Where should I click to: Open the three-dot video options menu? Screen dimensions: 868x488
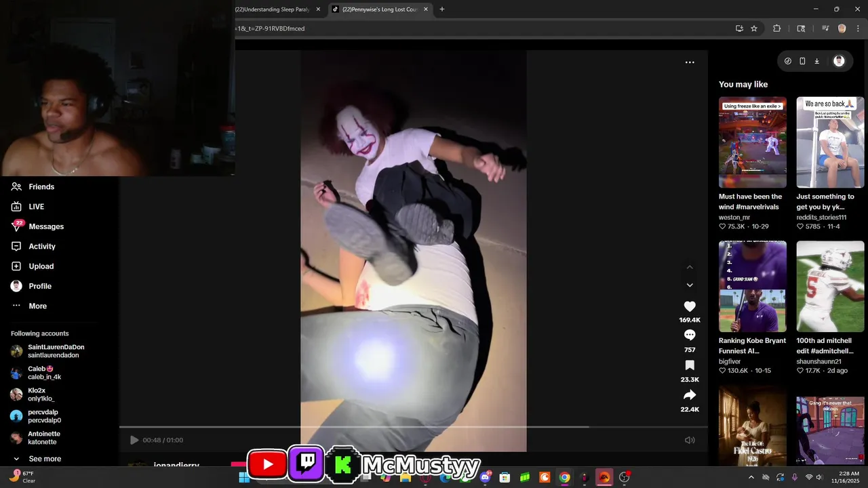point(690,62)
